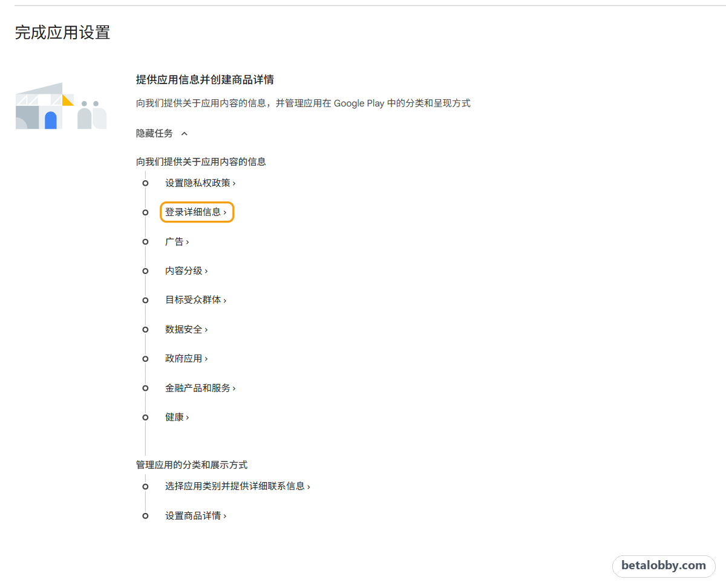Click the status circle beside 数据安全

click(x=145, y=330)
